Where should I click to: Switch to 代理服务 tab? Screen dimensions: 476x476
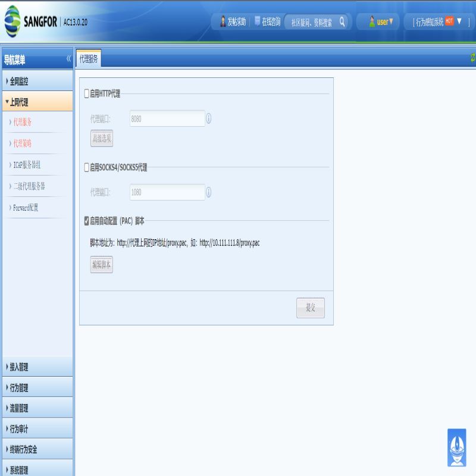click(89, 58)
